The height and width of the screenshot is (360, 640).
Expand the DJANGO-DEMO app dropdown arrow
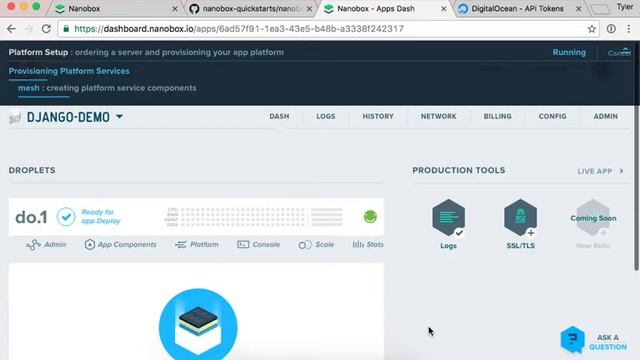(119, 117)
